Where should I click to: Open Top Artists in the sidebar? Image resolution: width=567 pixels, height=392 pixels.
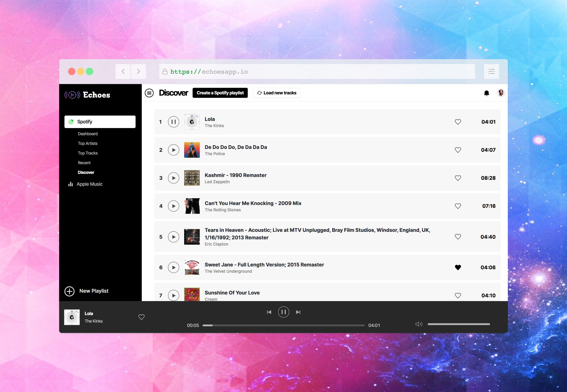coord(88,143)
